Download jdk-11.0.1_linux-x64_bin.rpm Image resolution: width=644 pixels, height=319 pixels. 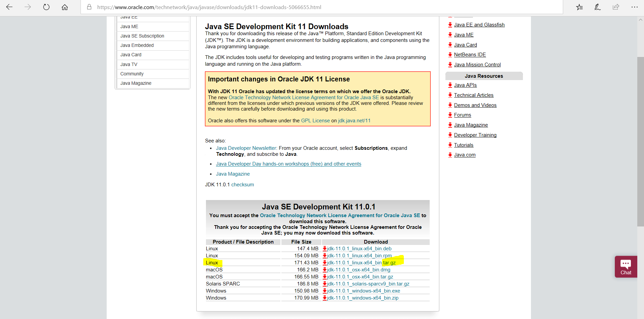pos(359,256)
